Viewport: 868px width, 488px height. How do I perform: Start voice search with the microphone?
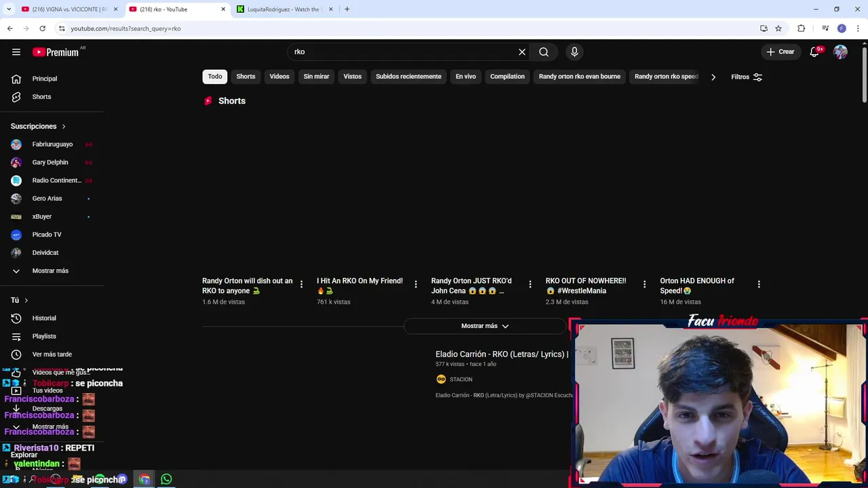574,52
